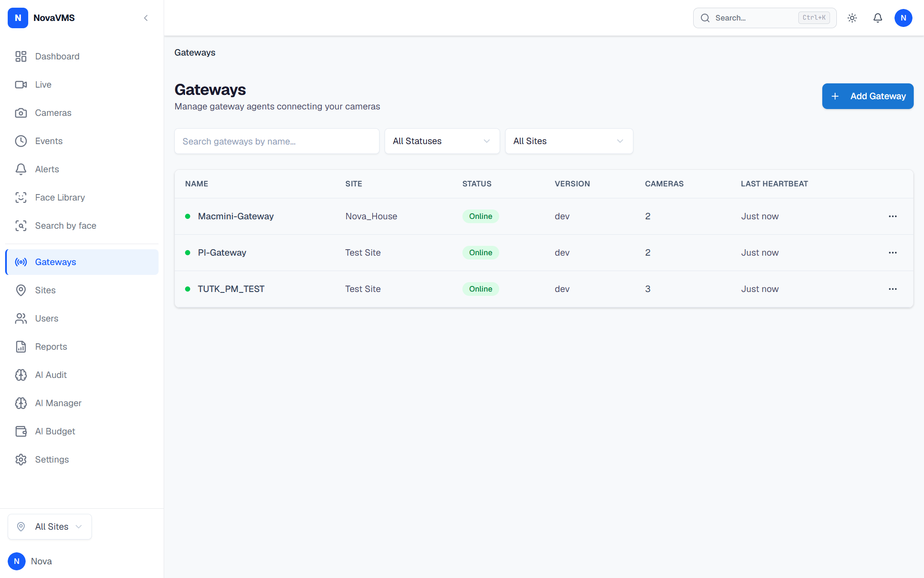The height and width of the screenshot is (578, 924).
Task: Click the Gateways breadcrumb
Action: pos(195,53)
